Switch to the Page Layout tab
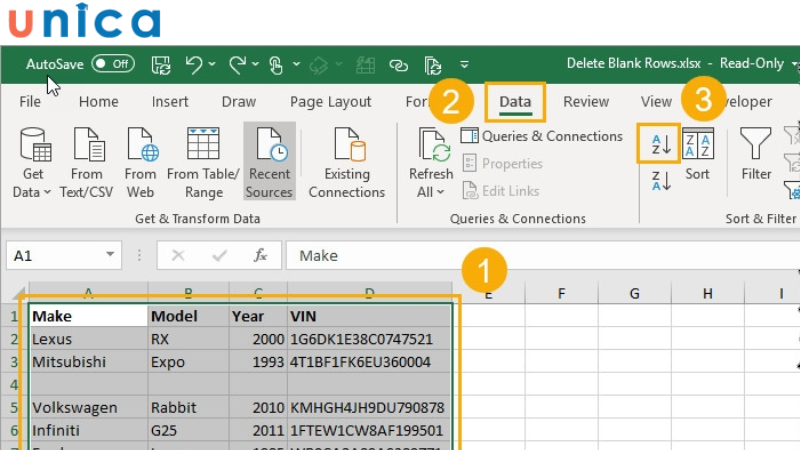 [x=330, y=102]
